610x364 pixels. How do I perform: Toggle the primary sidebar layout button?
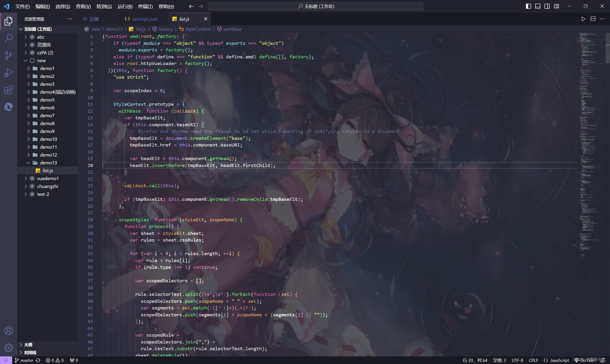click(x=528, y=6)
